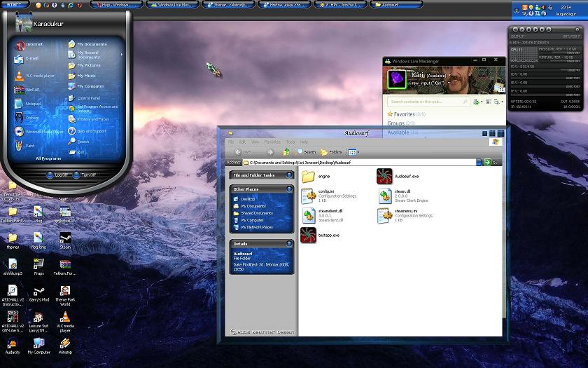Open Internet browser entry in Start menu
Screen dimensions: 588x368
pos(29,45)
